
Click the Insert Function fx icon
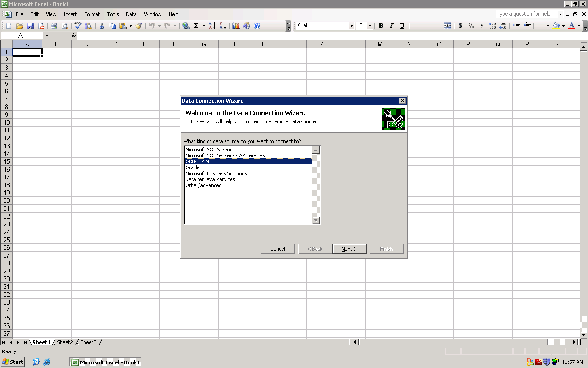(x=73, y=35)
